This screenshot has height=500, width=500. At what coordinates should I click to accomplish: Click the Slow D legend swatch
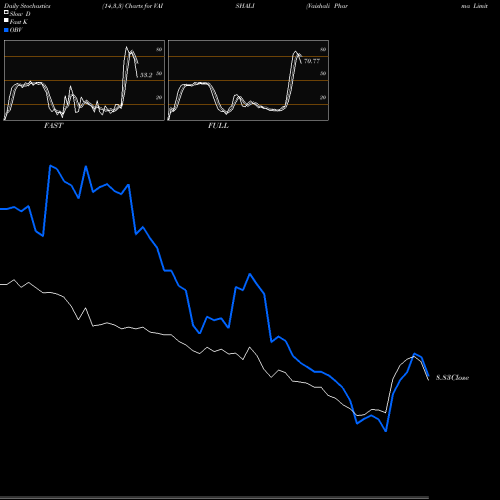[x=6, y=12]
